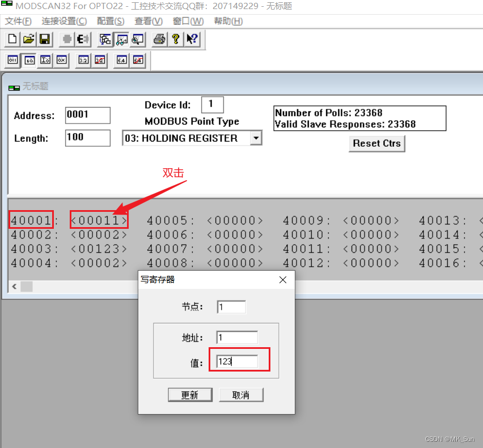Image resolution: width=483 pixels, height=448 pixels.
Task: Click register 40010 value
Action: 371,235
